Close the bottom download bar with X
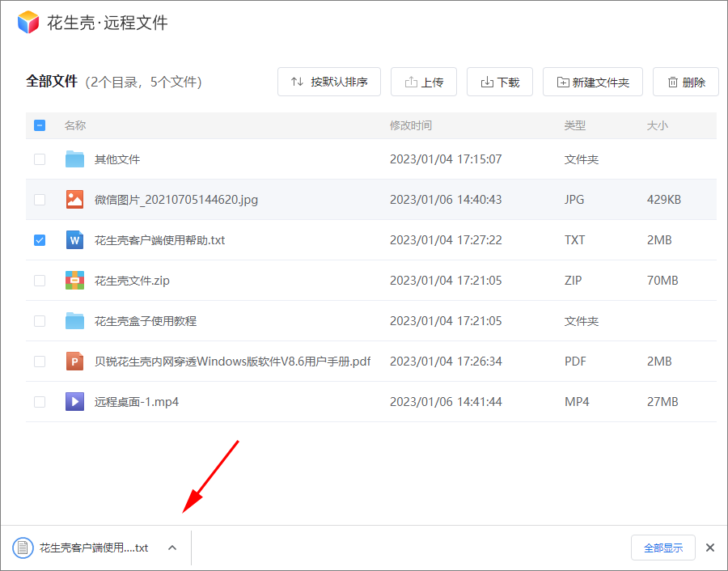Viewport: 728px width, 571px height. (x=710, y=548)
